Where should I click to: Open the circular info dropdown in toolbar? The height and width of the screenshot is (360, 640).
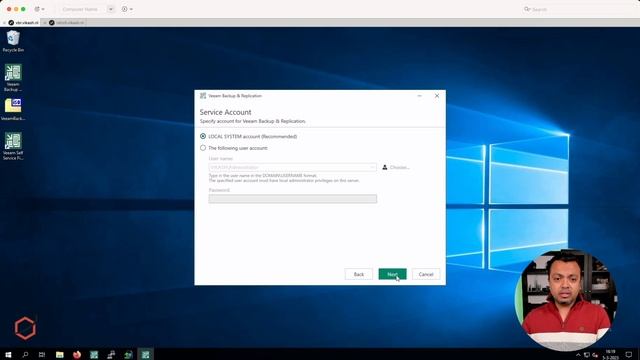coord(127,9)
